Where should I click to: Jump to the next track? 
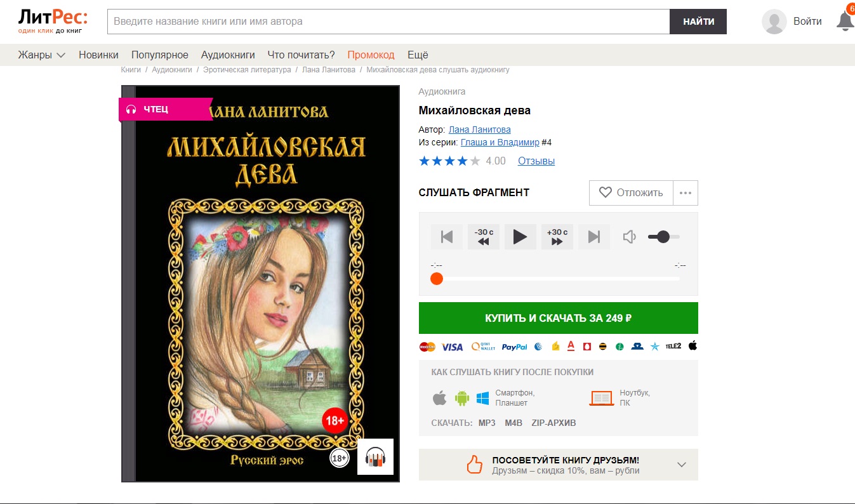point(593,237)
